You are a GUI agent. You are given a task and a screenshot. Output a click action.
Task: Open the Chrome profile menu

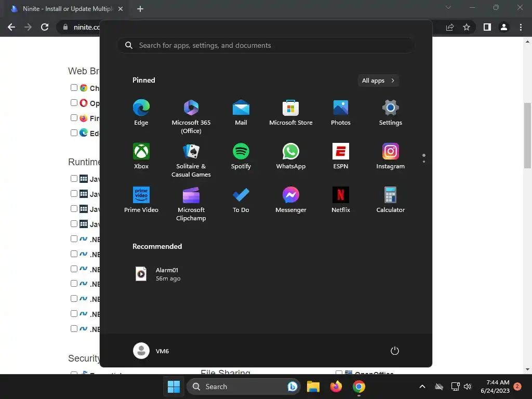[x=504, y=27]
